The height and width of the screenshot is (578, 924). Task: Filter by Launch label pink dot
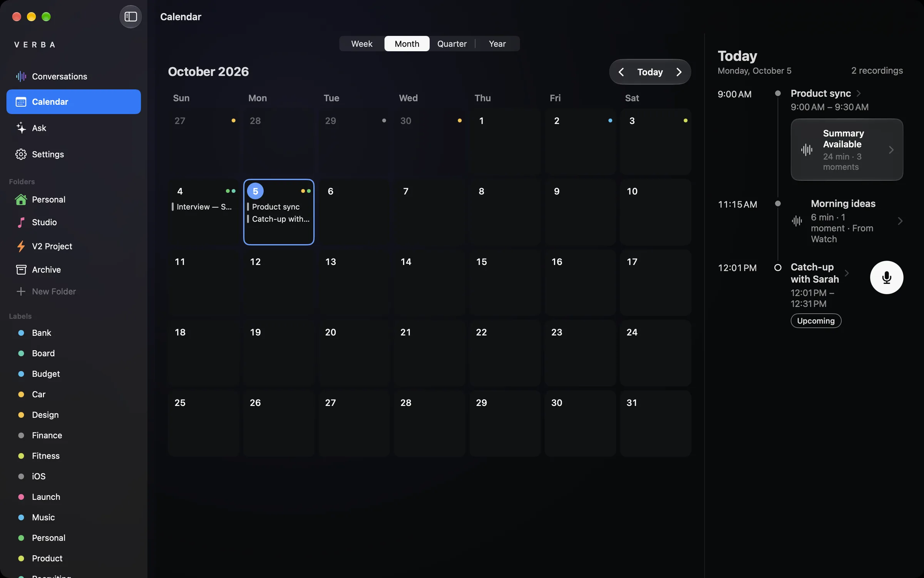pos(21,497)
